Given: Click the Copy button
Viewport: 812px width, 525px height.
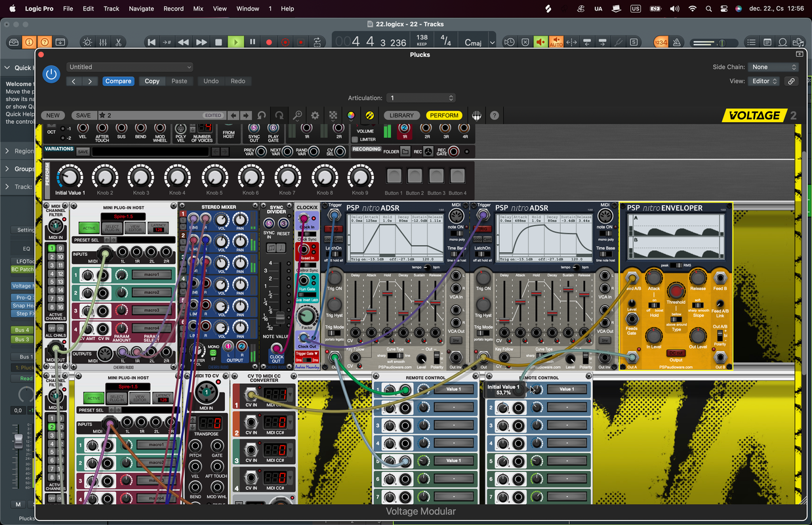Looking at the screenshot, I should 152,81.
